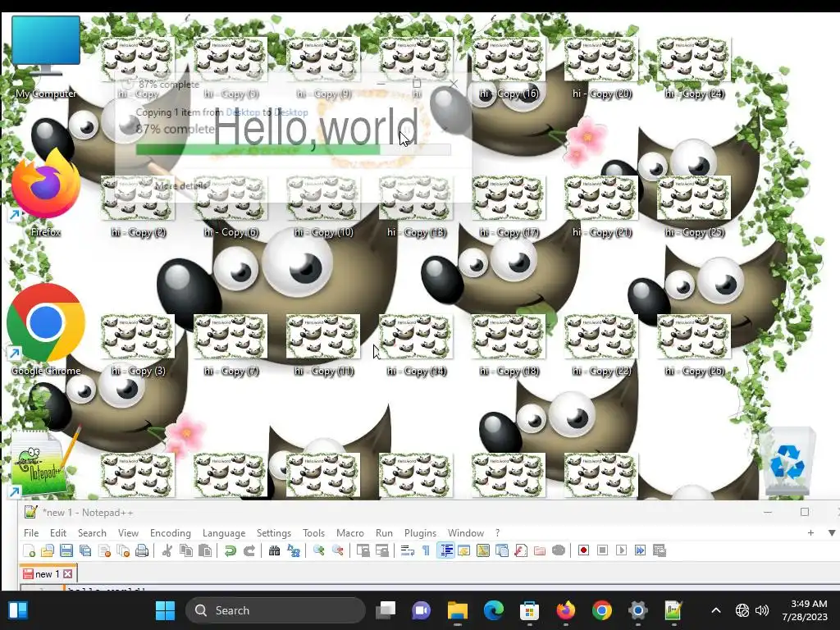Viewport: 840px width, 630px height.
Task: Click the Firefox desktop shortcut
Action: pos(46,194)
